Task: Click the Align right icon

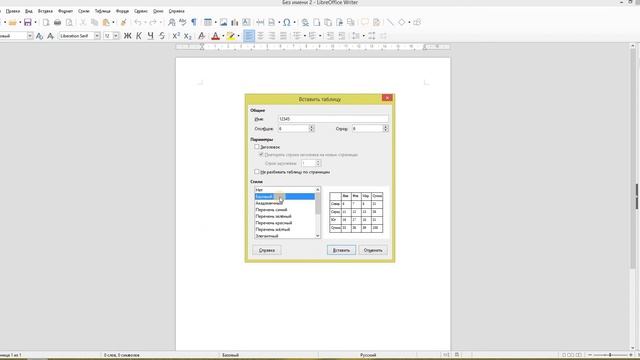Action: coord(272,36)
